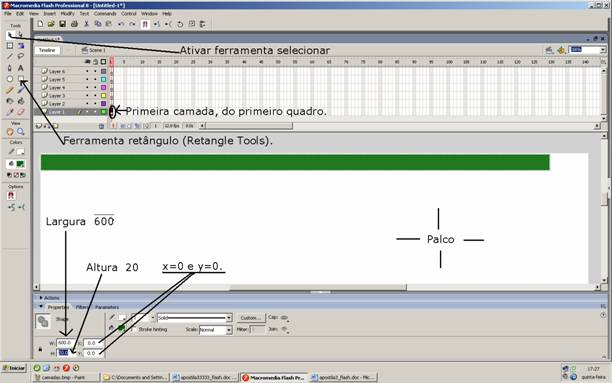Open the green fill color swatch in Properties
Viewport: 612px width, 383px height.
pos(121,328)
